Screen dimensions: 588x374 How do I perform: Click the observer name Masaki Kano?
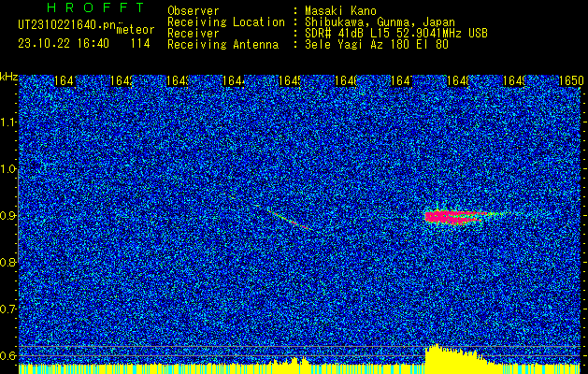[x=340, y=10]
